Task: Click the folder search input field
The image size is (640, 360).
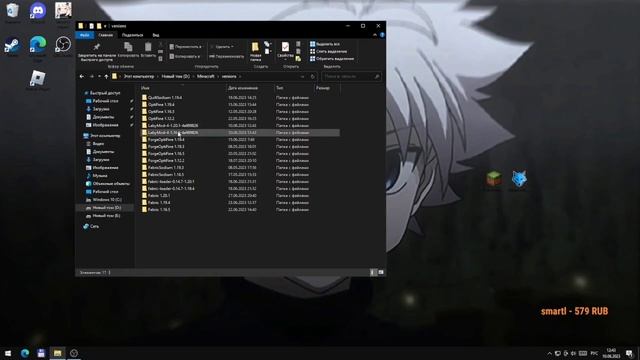Action: (351, 76)
